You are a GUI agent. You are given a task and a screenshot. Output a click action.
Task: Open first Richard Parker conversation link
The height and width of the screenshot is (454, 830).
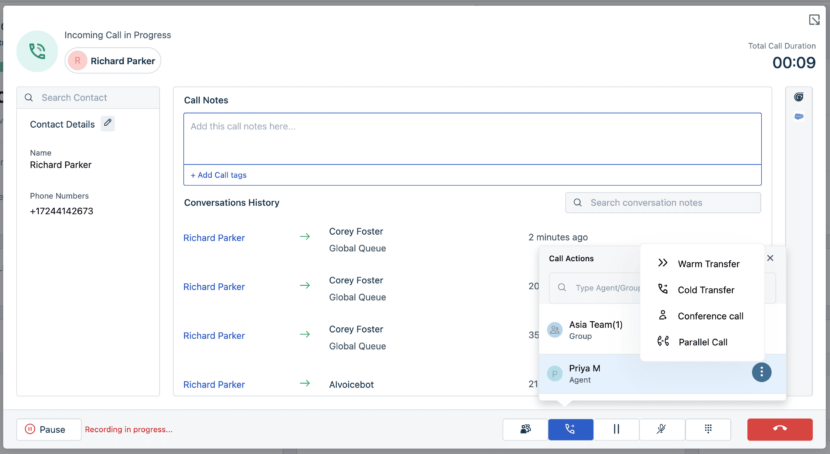pyautogui.click(x=214, y=238)
